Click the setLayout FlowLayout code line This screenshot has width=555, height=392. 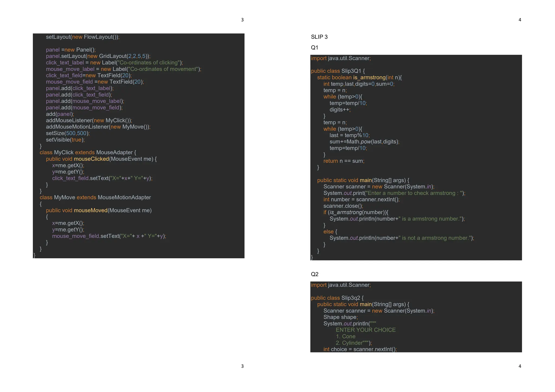(82, 37)
